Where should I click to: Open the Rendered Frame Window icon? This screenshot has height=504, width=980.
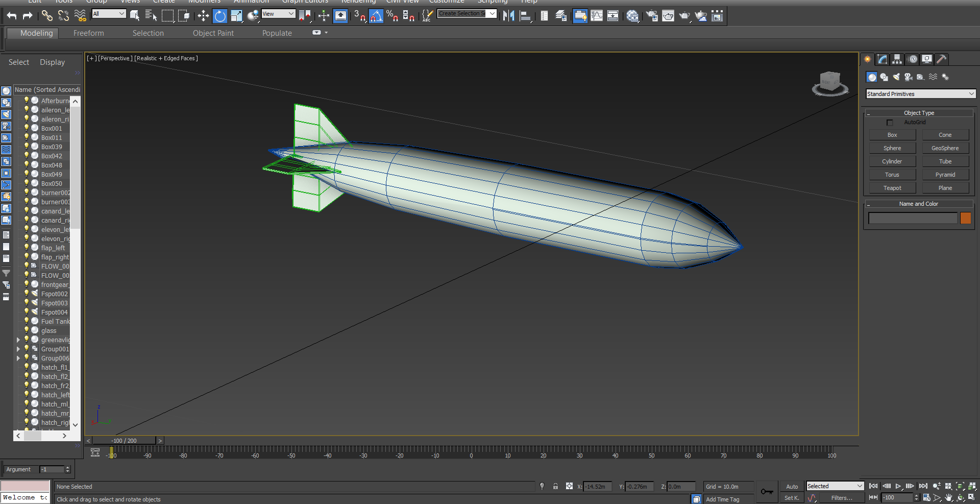[668, 16]
